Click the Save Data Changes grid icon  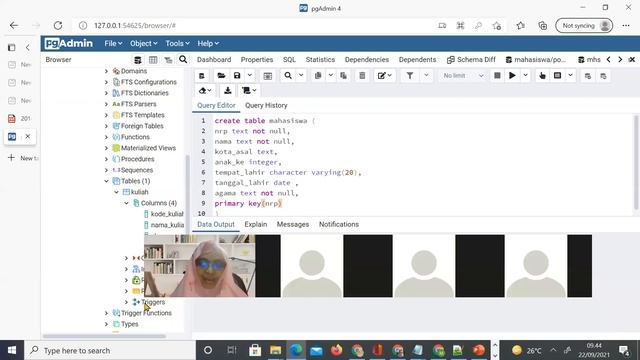[268, 76]
